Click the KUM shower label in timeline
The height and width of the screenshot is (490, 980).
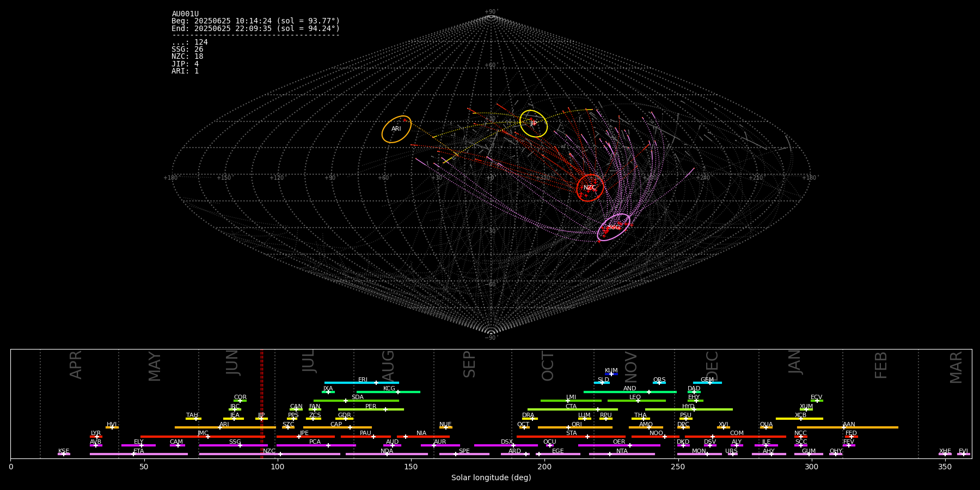coord(611,371)
